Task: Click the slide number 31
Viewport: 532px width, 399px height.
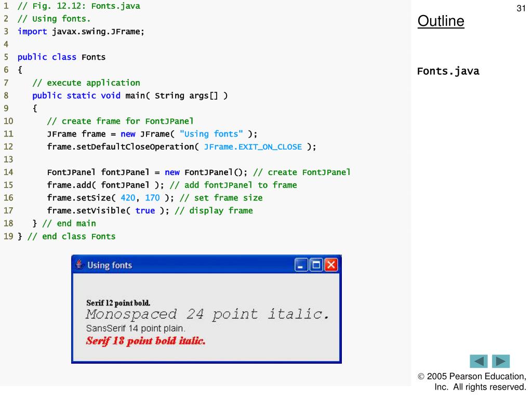Action: pyautogui.click(x=521, y=8)
